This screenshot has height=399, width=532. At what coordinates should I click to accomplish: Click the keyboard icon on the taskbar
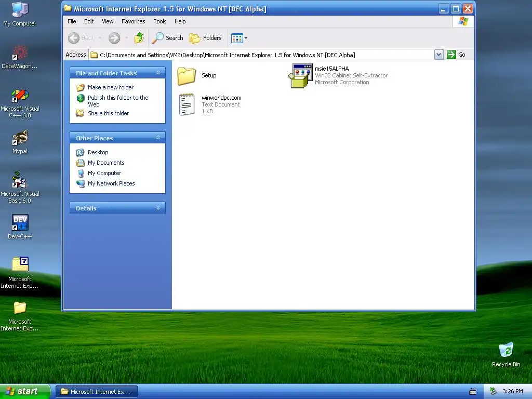[x=473, y=392]
